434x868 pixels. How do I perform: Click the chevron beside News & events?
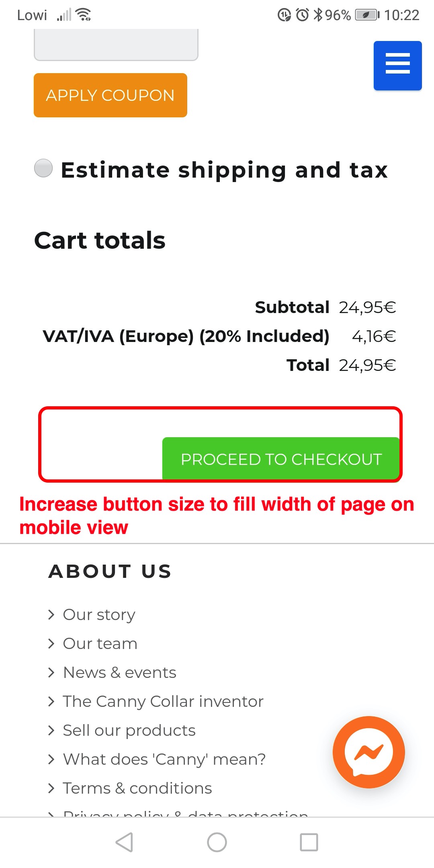pyautogui.click(x=51, y=673)
